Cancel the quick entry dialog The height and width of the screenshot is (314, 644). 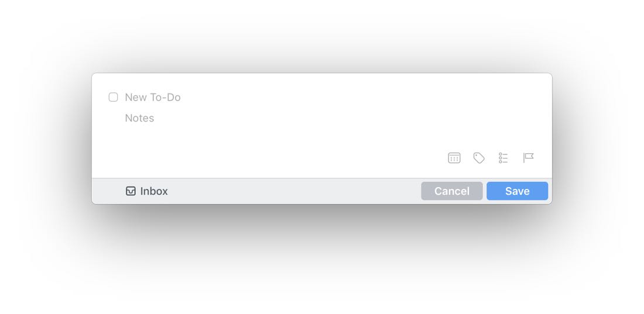point(452,191)
